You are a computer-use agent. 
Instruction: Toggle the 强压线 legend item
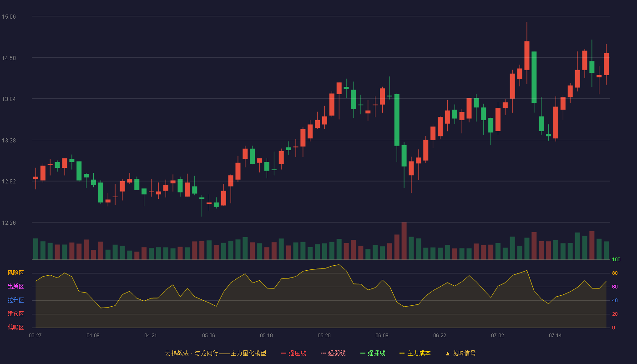coord(293,353)
